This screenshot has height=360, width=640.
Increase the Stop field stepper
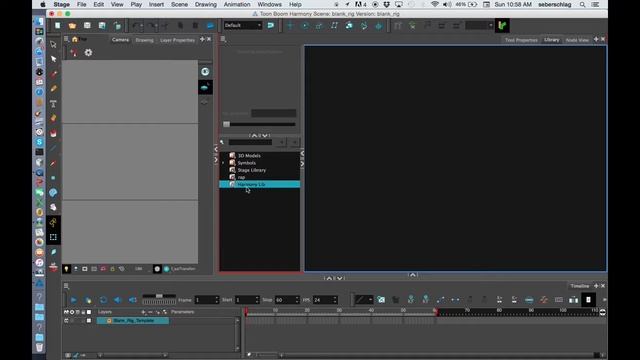(x=297, y=298)
